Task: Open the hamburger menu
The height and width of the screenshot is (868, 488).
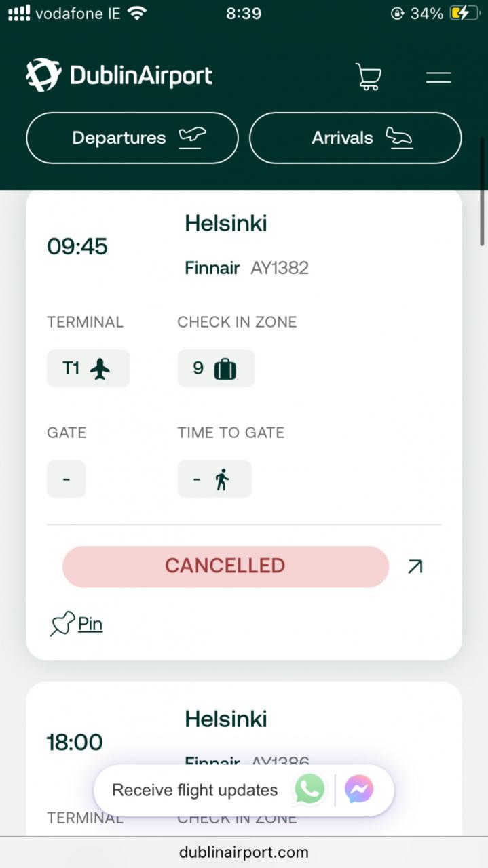Action: coord(438,77)
